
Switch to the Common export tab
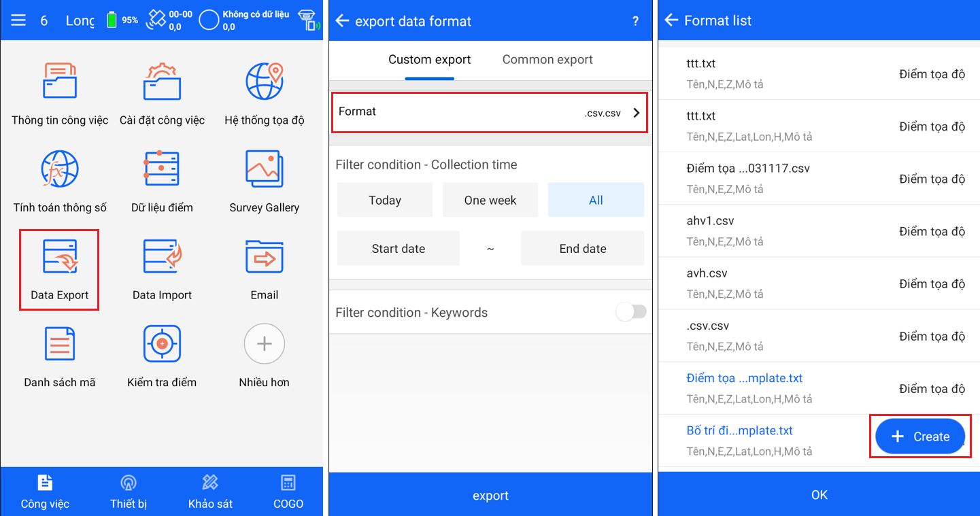pyautogui.click(x=547, y=60)
